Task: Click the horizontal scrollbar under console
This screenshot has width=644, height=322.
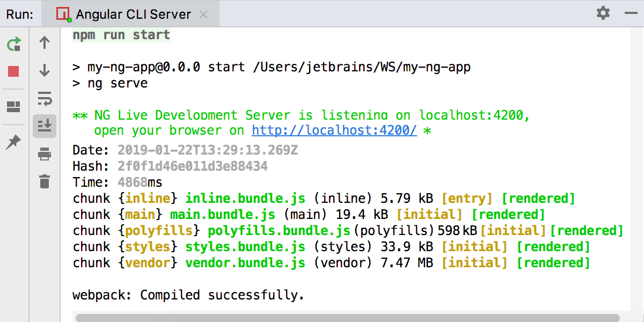Action: (347, 318)
